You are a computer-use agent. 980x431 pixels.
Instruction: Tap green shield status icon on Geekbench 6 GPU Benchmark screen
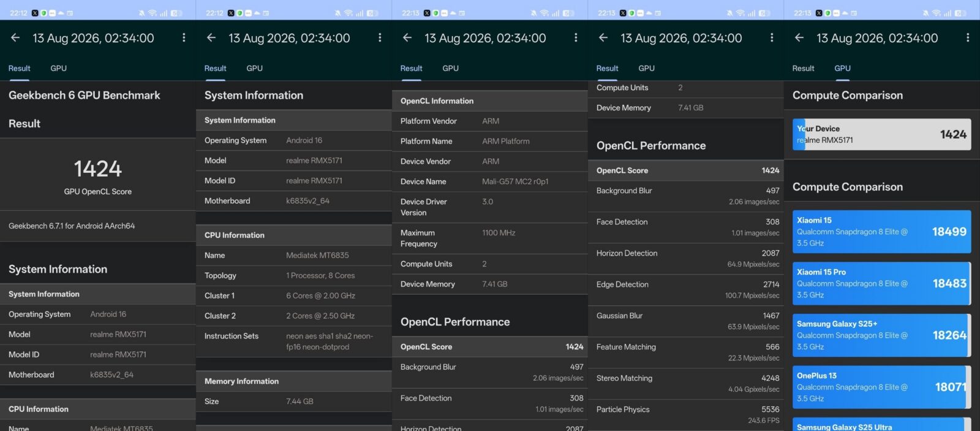click(43, 13)
